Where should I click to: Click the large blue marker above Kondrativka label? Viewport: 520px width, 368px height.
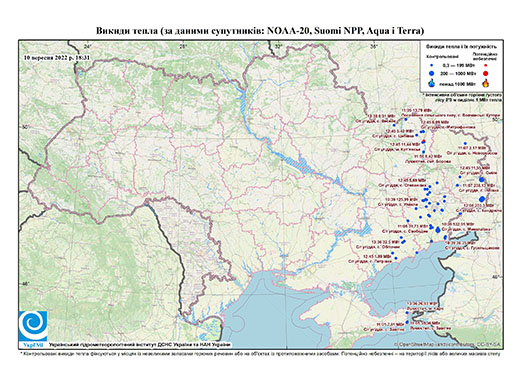point(482,199)
